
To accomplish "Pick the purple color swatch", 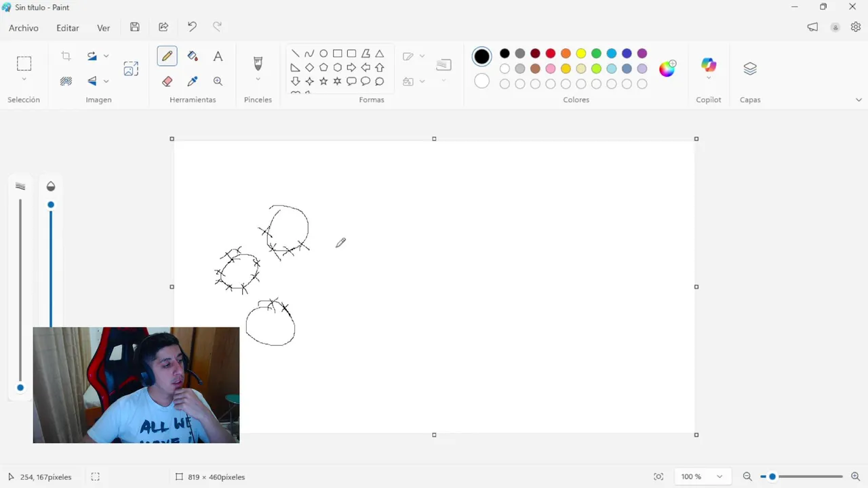I will (x=642, y=54).
